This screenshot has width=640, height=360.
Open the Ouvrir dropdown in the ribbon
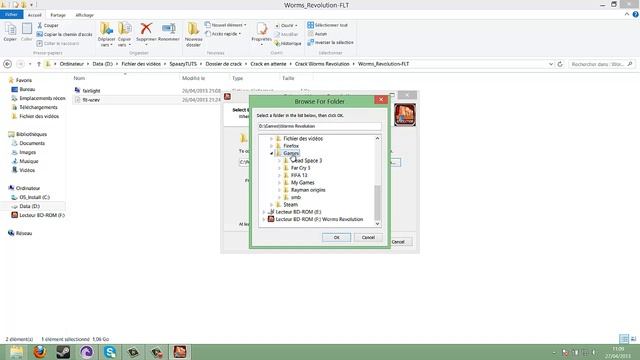coord(286,25)
